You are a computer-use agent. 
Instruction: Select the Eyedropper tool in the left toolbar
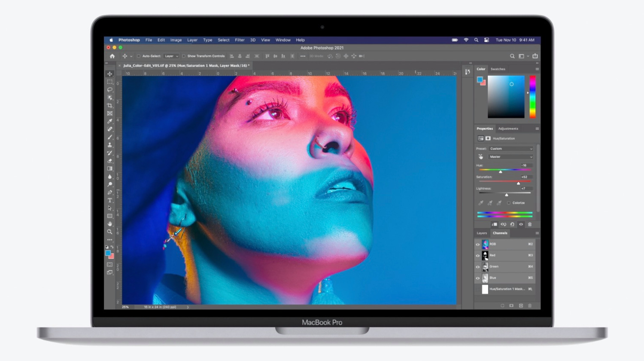pos(110,121)
